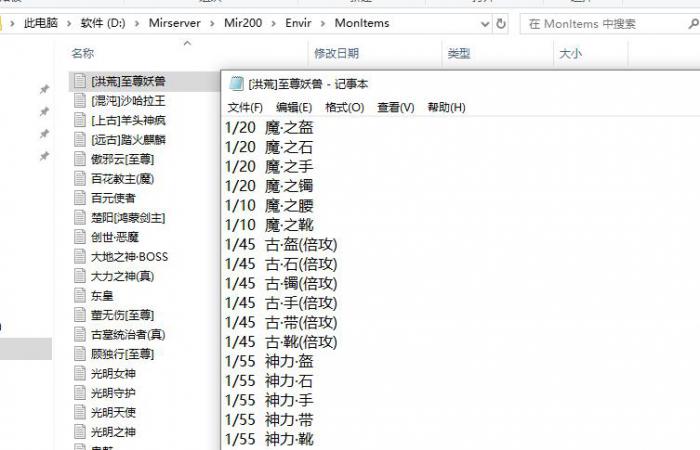This screenshot has width=700, height=450.
Task: Place cursor on line 1/10 魔·之腰
Action: 269,206
